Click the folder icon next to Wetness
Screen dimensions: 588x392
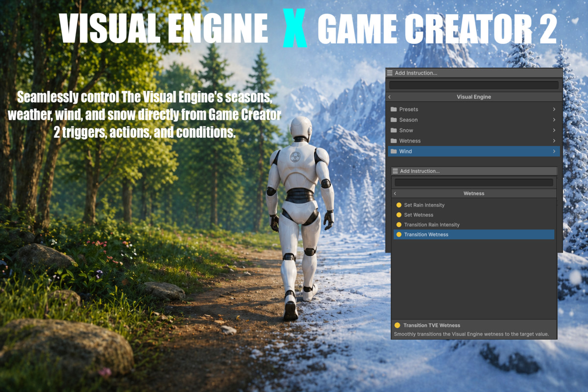(x=393, y=141)
